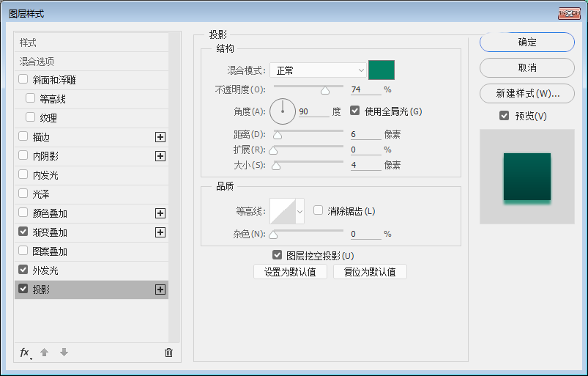The image size is (588, 376).
Task: Disable 渐变叠加 checkbox
Action: (x=23, y=232)
